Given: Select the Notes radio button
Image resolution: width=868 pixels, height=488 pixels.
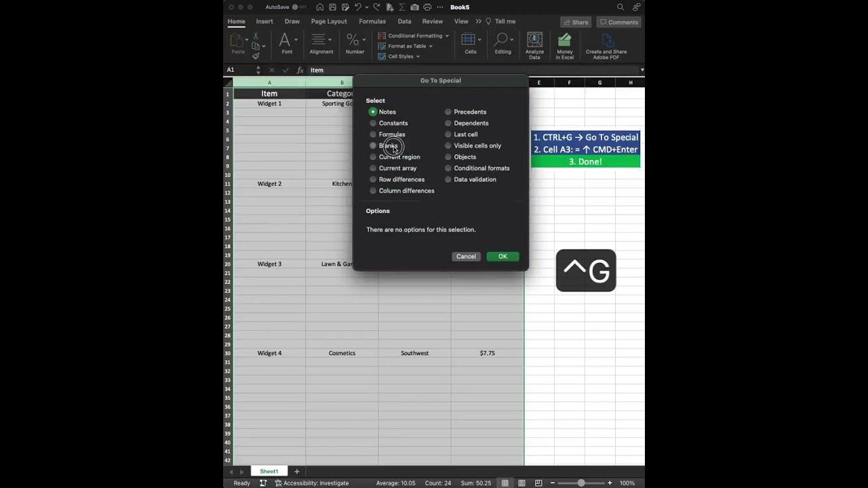Looking at the screenshot, I should tap(373, 112).
